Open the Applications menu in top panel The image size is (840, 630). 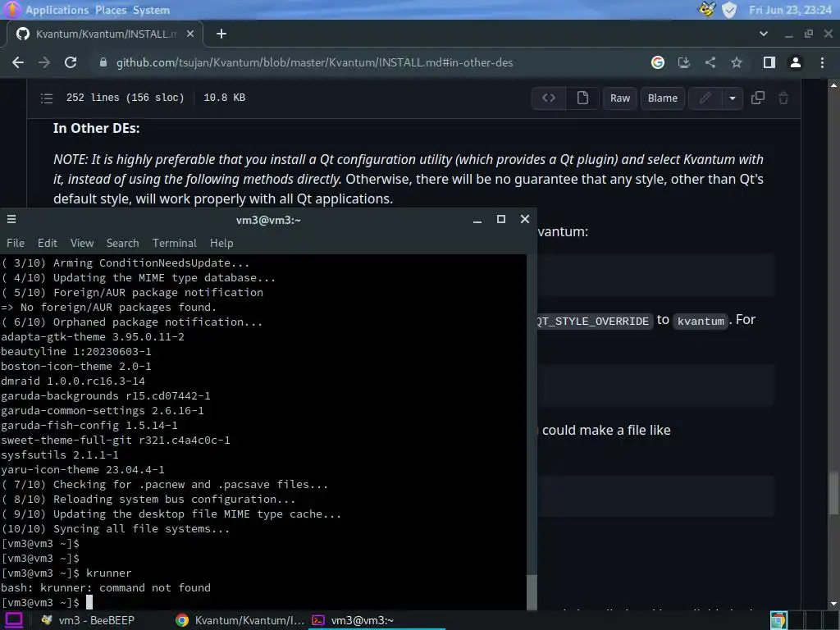click(57, 10)
